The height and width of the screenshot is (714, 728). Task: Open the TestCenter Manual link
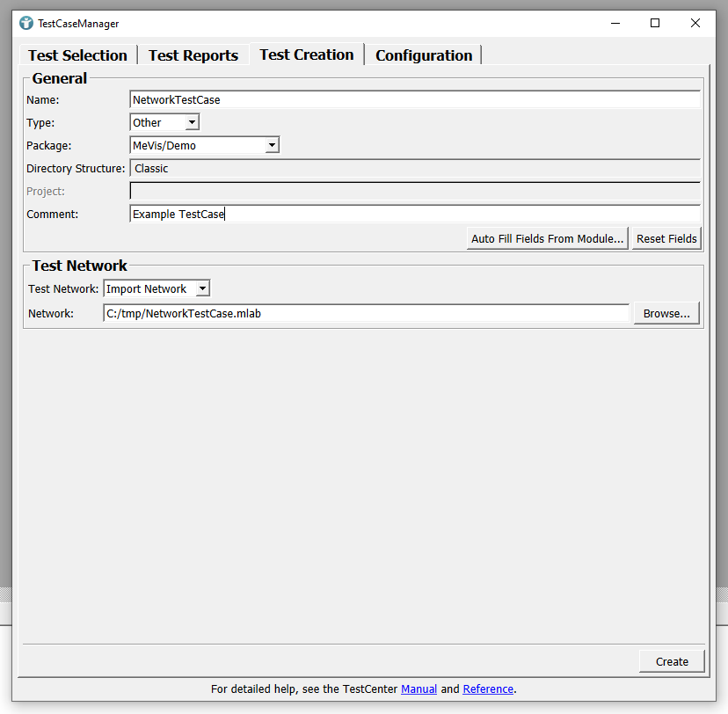[419, 689]
